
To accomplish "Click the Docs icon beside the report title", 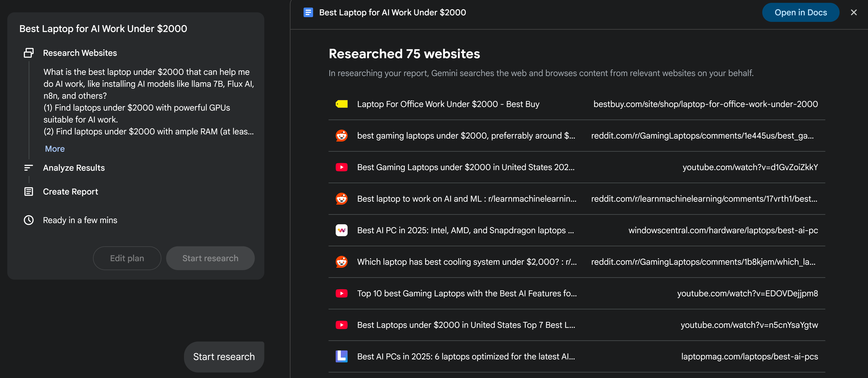I will coord(308,13).
